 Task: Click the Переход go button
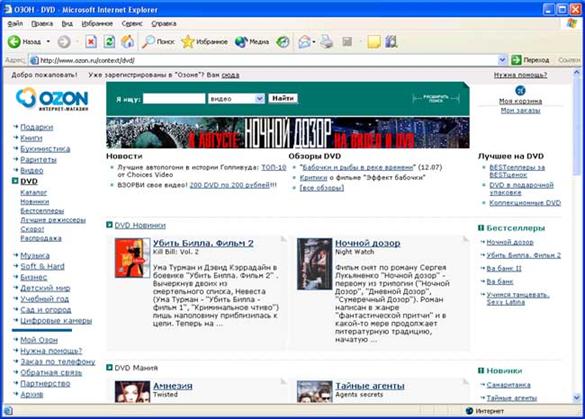(530, 60)
